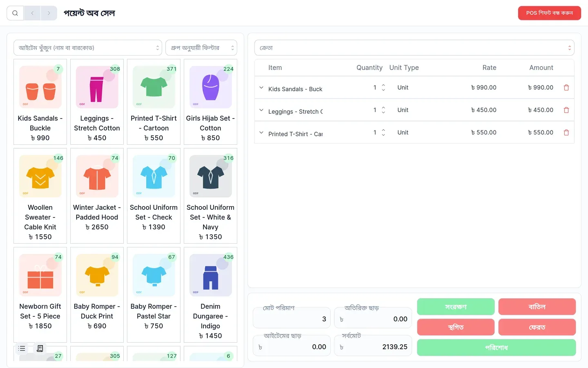The height and width of the screenshot is (368, 588).
Task: Click the অতিরিক্ত ছাড় discount field
Action: [373, 318]
